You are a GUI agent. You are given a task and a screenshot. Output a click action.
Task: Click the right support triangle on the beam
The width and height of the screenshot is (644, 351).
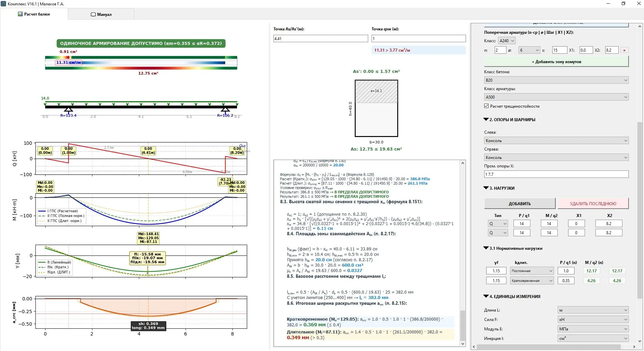coord(225,110)
